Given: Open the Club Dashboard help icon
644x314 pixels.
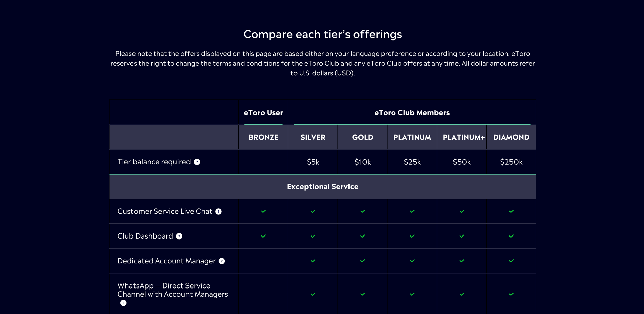Looking at the screenshot, I should pos(179,236).
